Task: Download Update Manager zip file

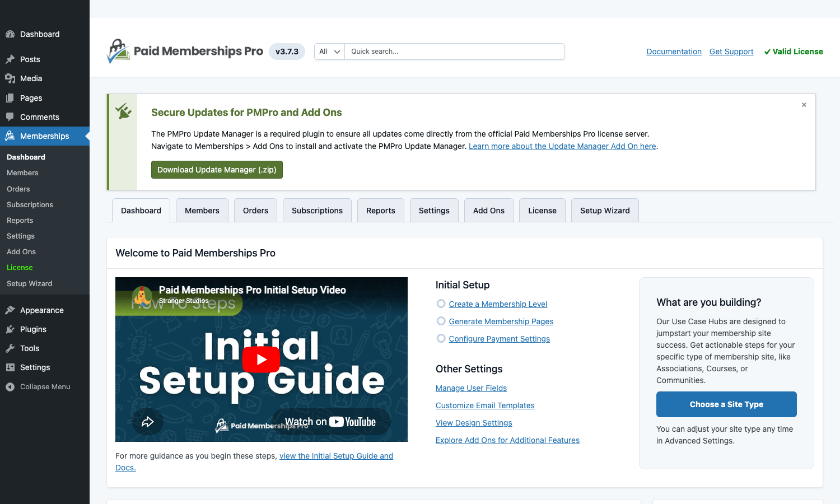Action: click(217, 170)
